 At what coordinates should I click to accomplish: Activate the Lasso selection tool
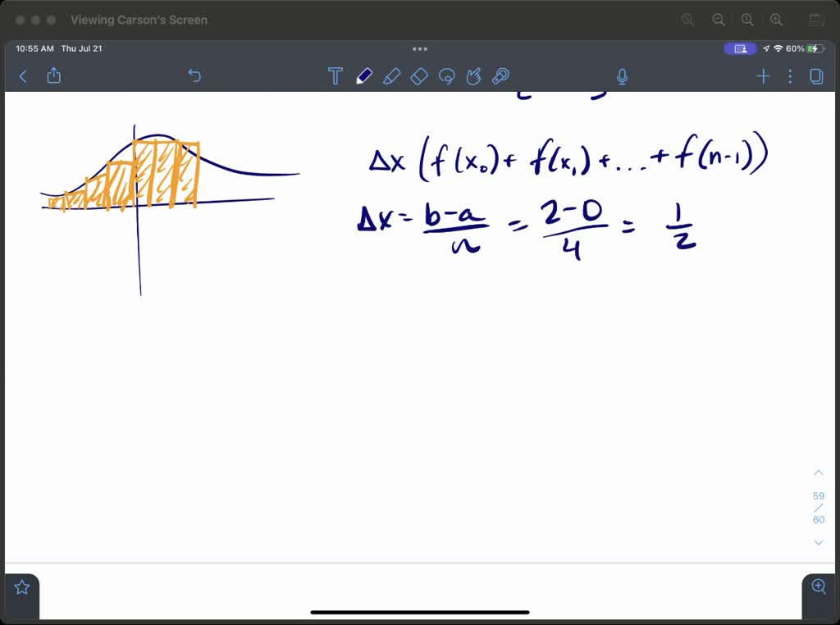(x=447, y=75)
